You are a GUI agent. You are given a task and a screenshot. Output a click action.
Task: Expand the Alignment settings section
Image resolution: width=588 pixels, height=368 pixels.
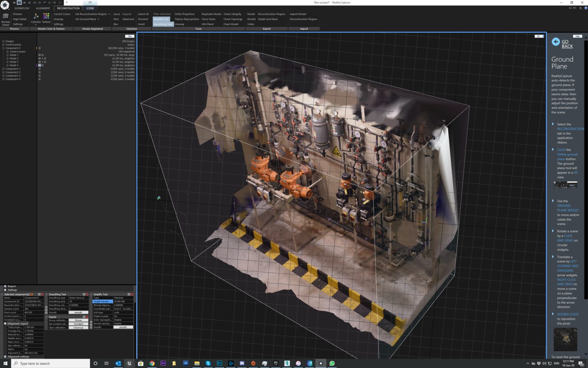(5, 357)
